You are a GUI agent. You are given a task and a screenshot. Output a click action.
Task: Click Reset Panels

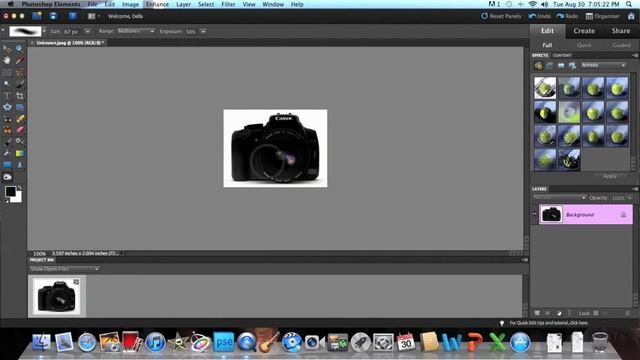501,16
